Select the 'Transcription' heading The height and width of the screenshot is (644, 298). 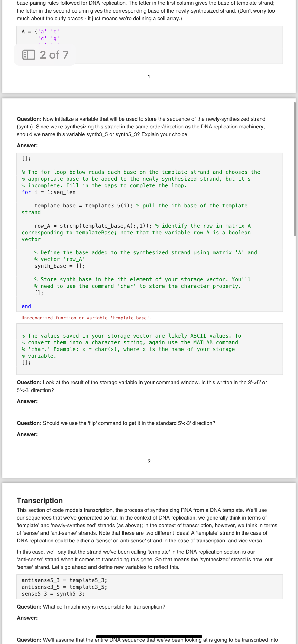40,501
